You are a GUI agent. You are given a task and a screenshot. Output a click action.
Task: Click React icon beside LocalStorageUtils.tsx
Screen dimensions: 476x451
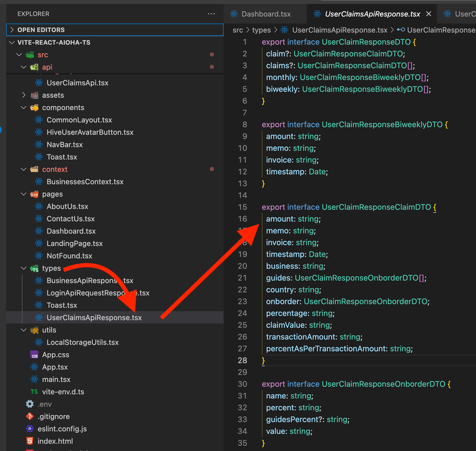click(38, 343)
